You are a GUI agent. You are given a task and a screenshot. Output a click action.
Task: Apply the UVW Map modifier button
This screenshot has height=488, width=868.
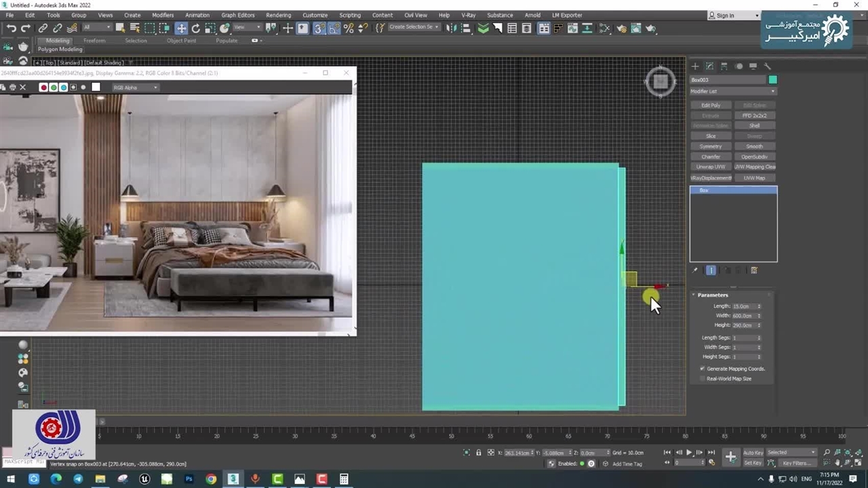pyautogui.click(x=754, y=178)
